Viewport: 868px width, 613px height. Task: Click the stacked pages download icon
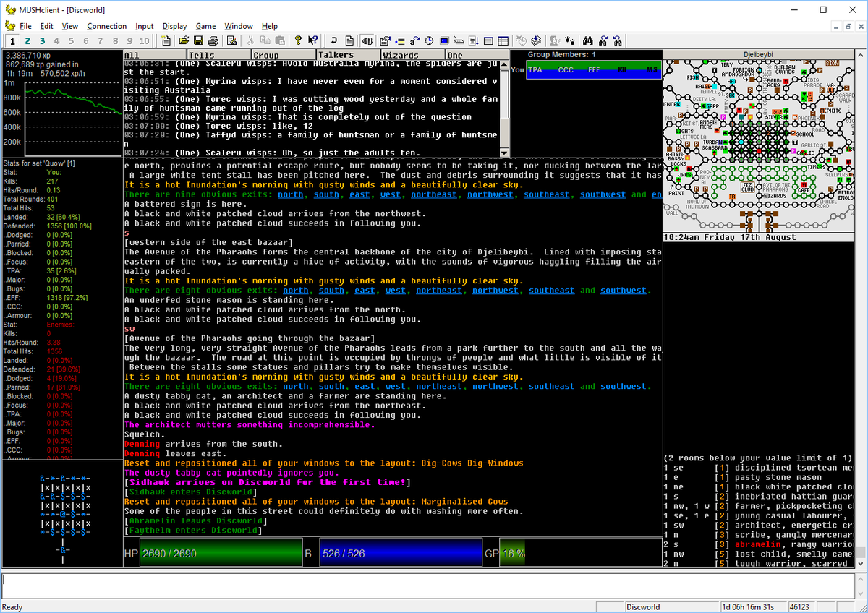pyautogui.click(x=536, y=40)
